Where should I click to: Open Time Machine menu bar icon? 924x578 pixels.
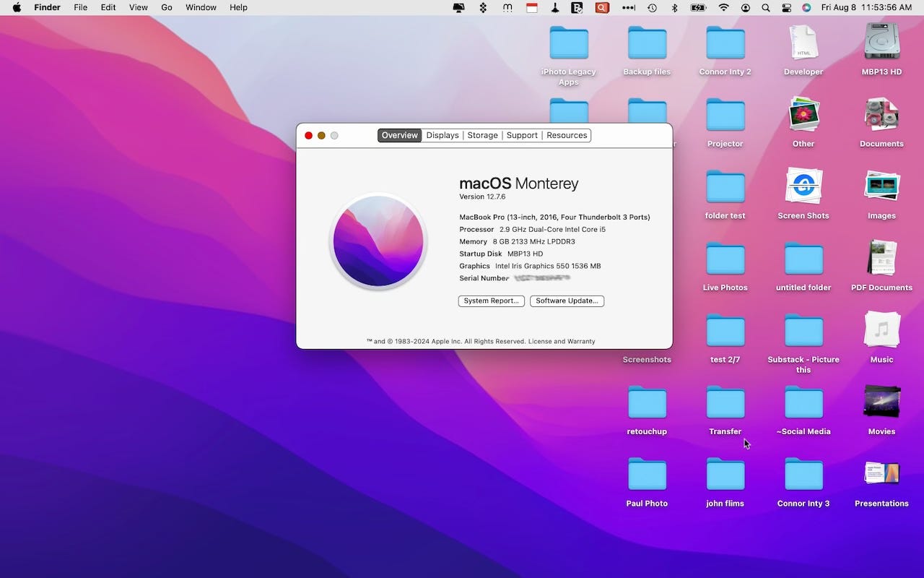(x=652, y=7)
